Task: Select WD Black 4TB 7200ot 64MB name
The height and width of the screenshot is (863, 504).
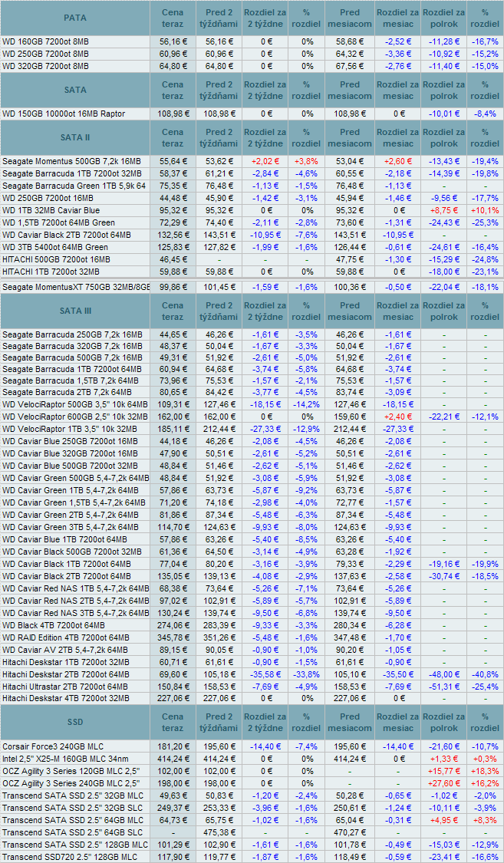Action: coord(54,626)
